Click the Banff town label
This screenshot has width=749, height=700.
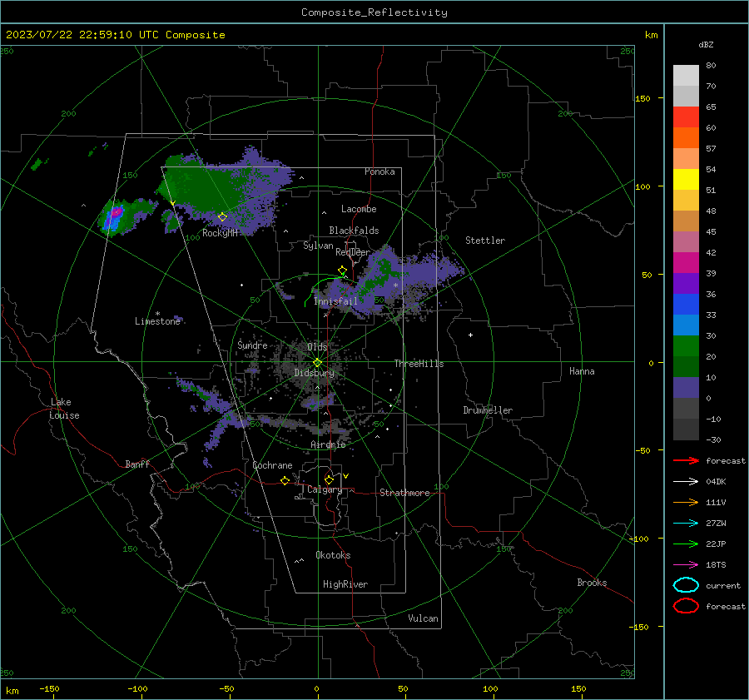(137, 464)
